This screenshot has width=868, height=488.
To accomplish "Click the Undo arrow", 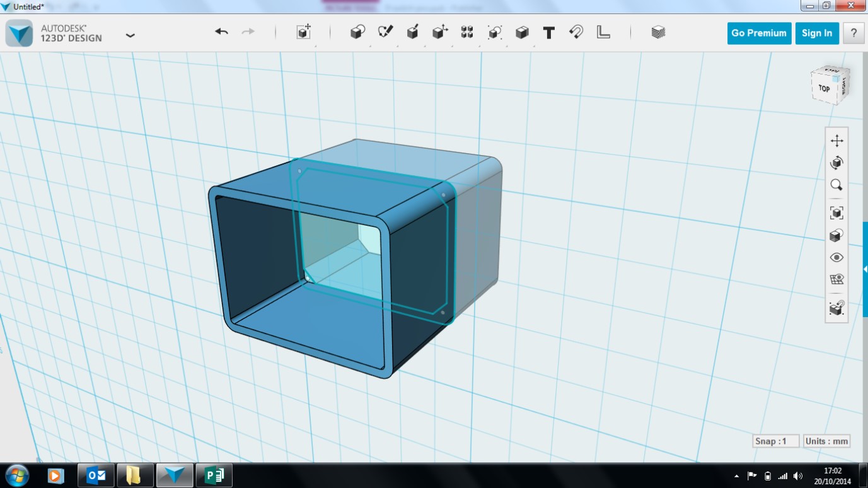I will (221, 32).
